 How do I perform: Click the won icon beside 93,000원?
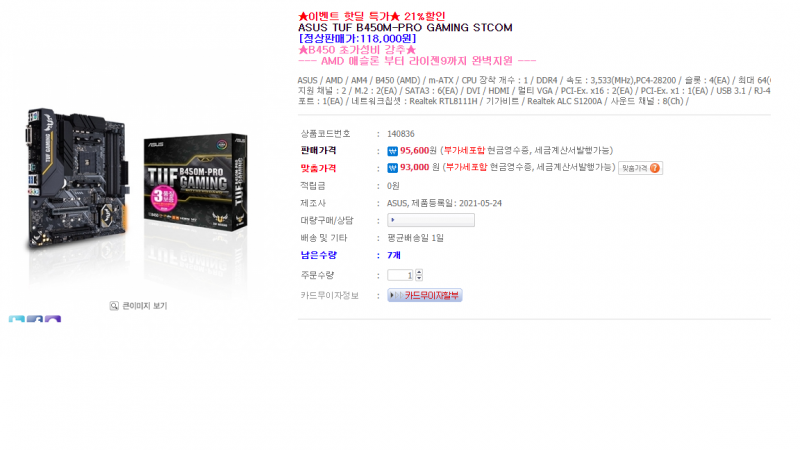point(392,168)
